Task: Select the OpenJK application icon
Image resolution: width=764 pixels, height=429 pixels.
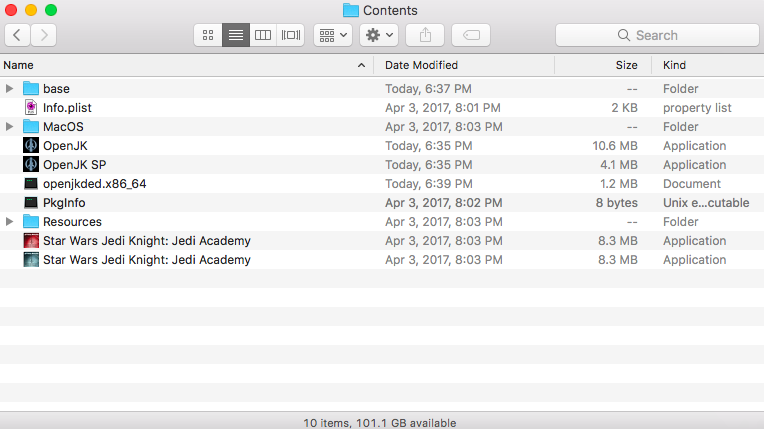Action: (31, 146)
